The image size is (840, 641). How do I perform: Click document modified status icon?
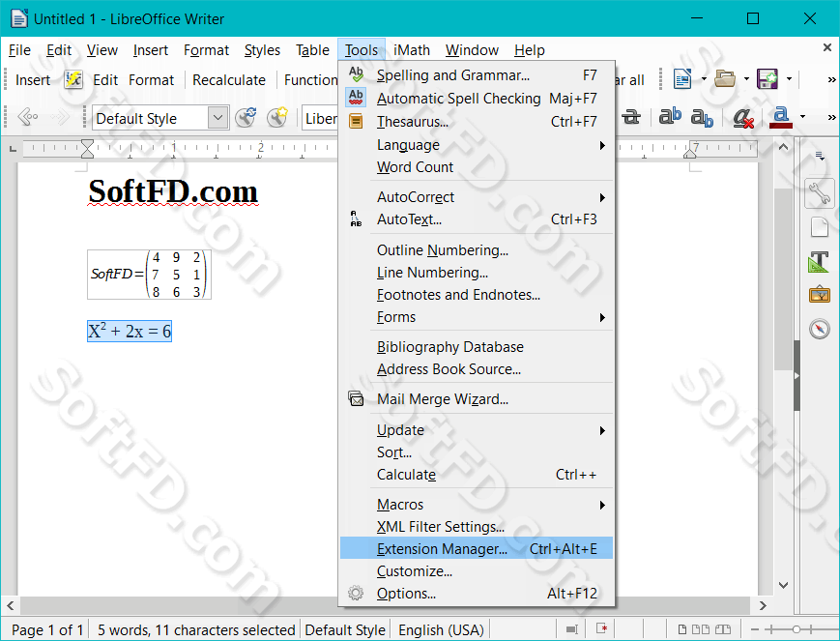click(601, 628)
